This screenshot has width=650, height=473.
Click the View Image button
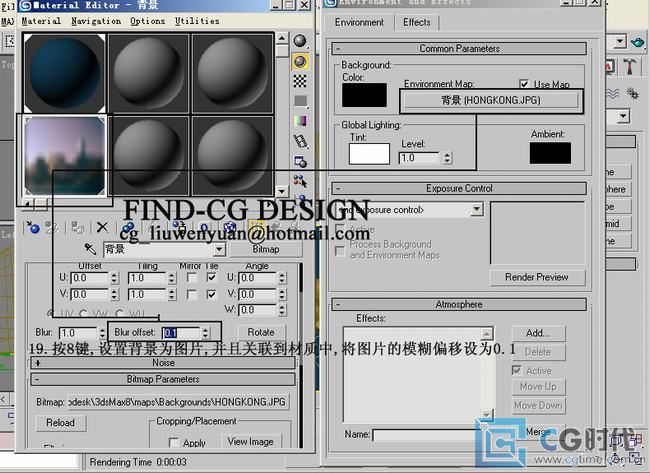(x=251, y=442)
